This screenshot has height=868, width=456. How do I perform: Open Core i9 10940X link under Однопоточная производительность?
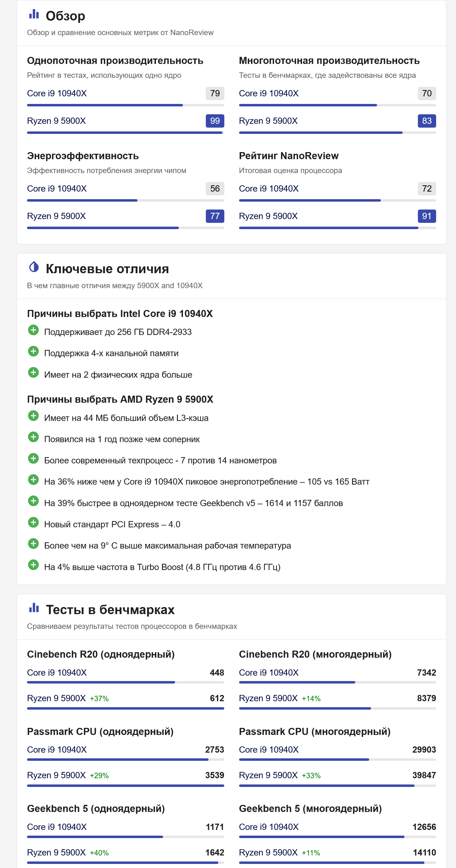[x=57, y=93]
